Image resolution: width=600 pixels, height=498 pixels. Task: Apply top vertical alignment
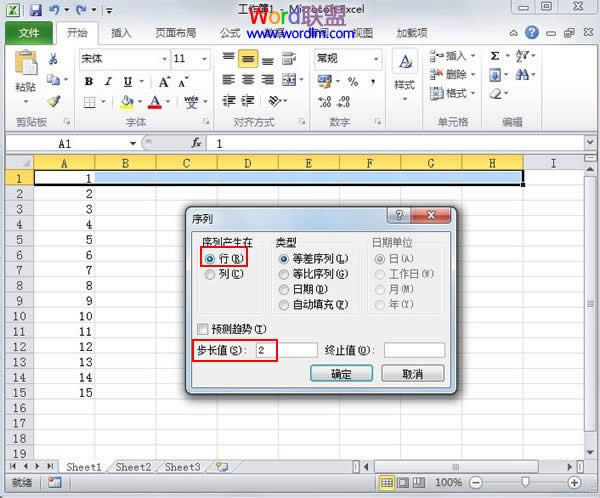(x=228, y=57)
